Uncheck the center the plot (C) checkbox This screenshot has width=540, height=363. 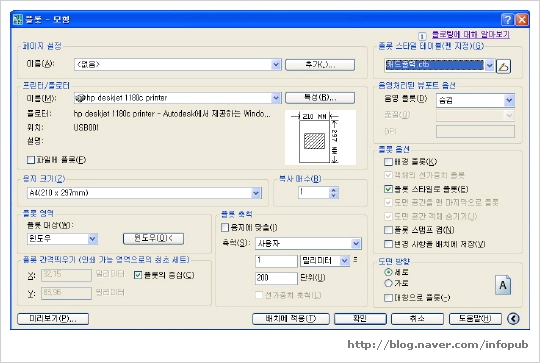tap(138, 275)
